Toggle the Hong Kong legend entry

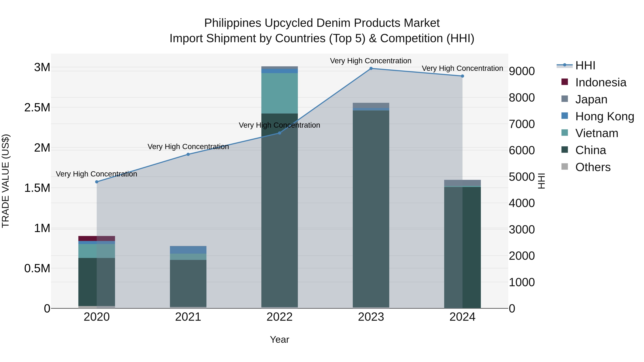(x=597, y=116)
